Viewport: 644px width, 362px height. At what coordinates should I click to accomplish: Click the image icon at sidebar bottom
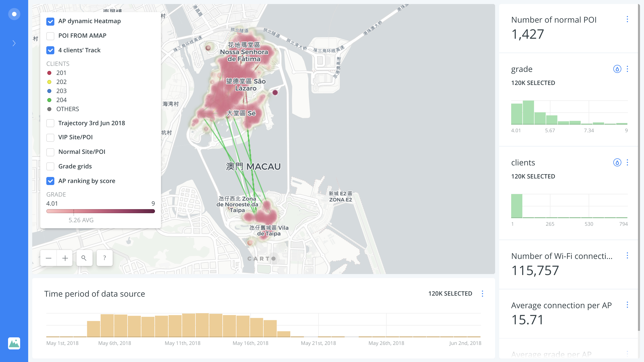point(14,343)
